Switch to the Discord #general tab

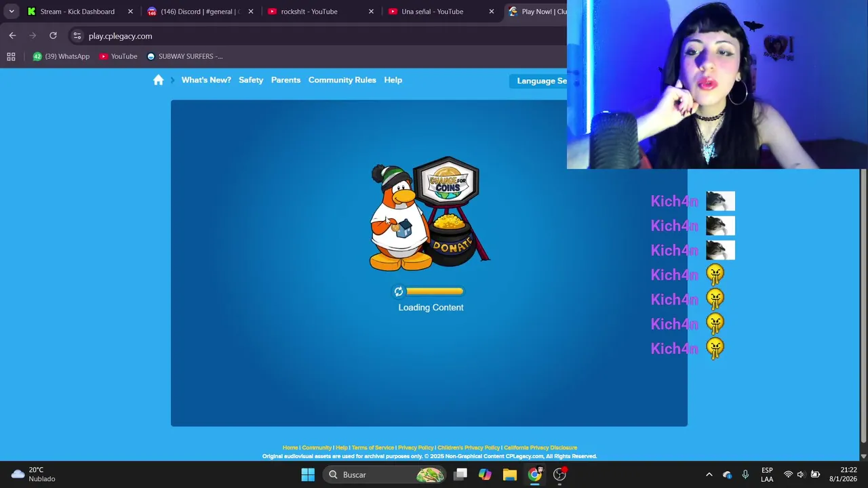pos(200,12)
